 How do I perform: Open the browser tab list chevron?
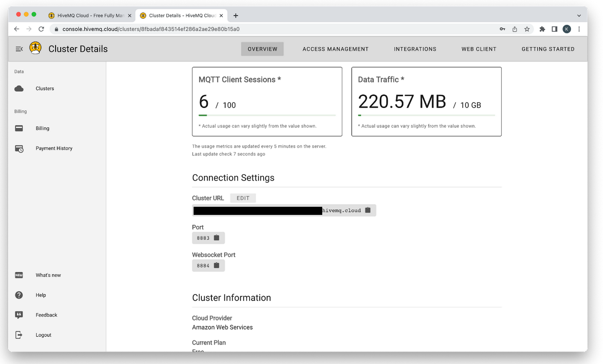point(579,15)
